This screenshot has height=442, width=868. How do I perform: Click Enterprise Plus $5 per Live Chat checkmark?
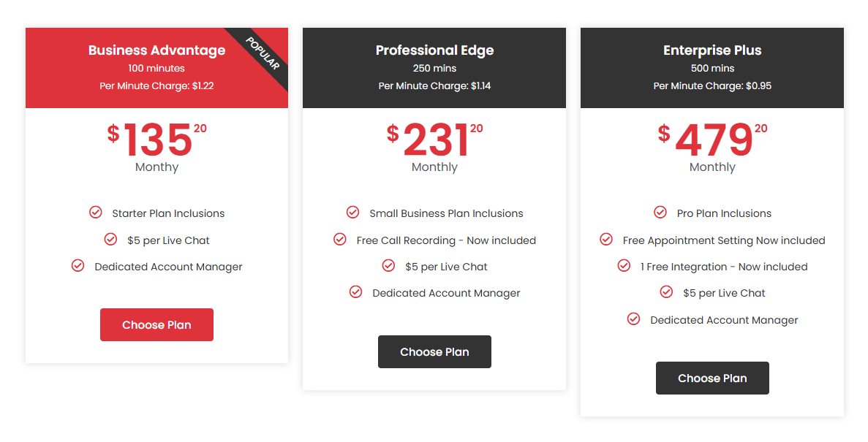click(666, 292)
